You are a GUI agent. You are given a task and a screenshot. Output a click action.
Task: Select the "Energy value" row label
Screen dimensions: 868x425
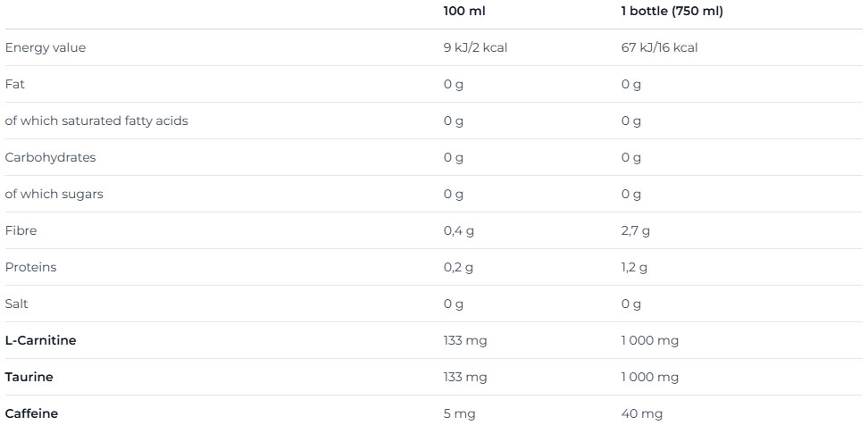point(46,48)
